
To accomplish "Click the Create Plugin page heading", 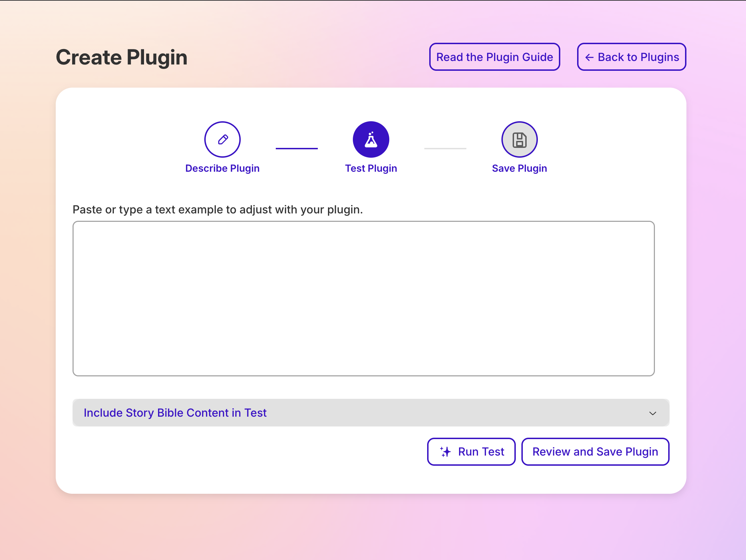I will coord(121,57).
